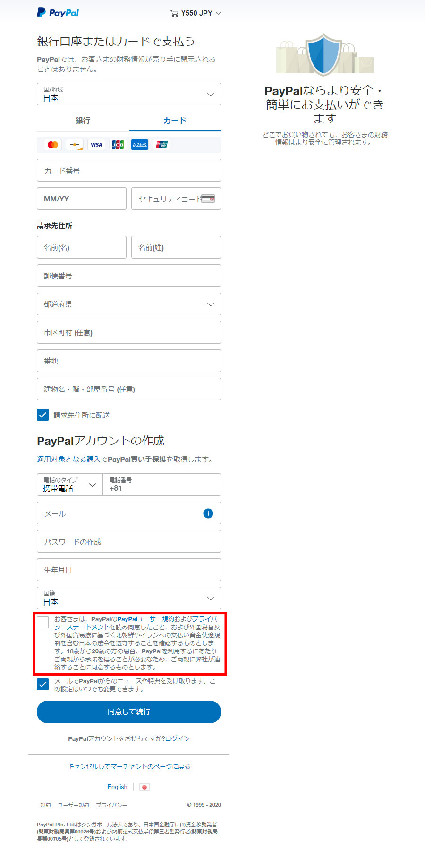This screenshot has width=425, height=868.
Task: Click the Mastercard card icon
Action: 53,145
